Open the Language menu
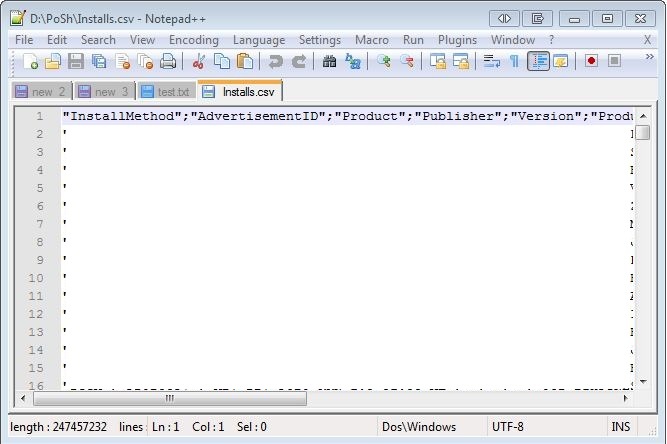The width and height of the screenshot is (667, 444). pos(259,40)
